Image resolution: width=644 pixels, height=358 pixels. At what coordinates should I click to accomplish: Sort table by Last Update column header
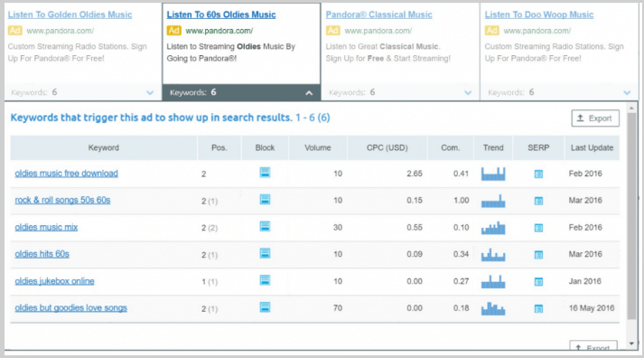[592, 147]
